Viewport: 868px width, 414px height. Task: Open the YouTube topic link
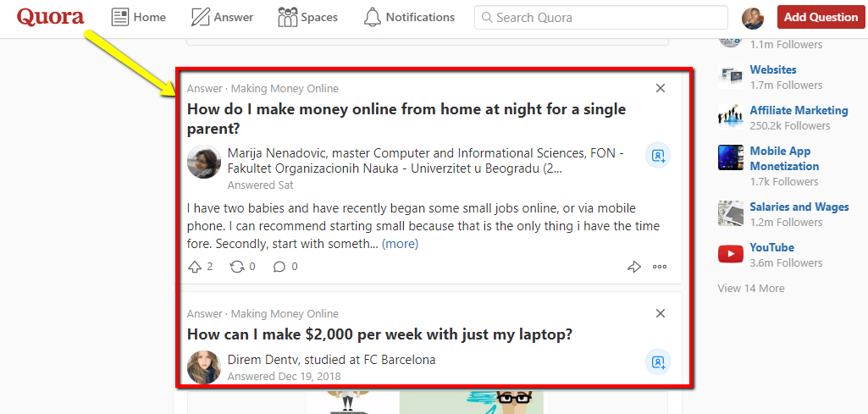[x=771, y=247]
